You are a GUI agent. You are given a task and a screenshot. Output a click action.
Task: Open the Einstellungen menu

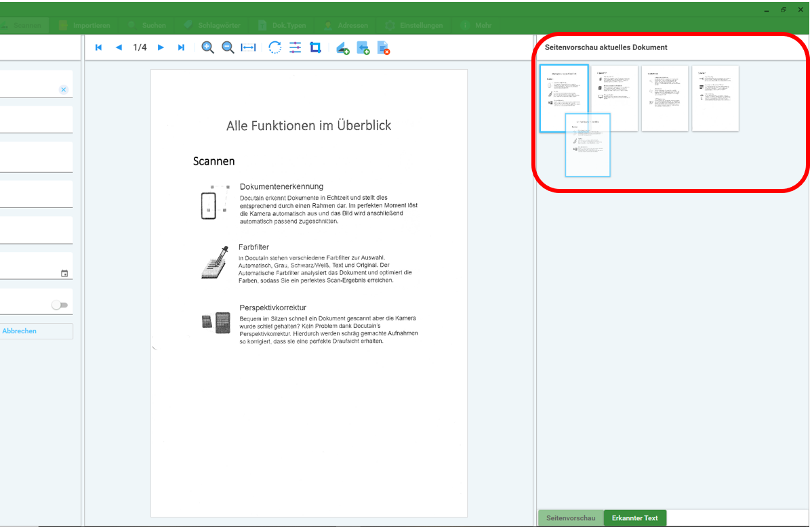point(414,25)
